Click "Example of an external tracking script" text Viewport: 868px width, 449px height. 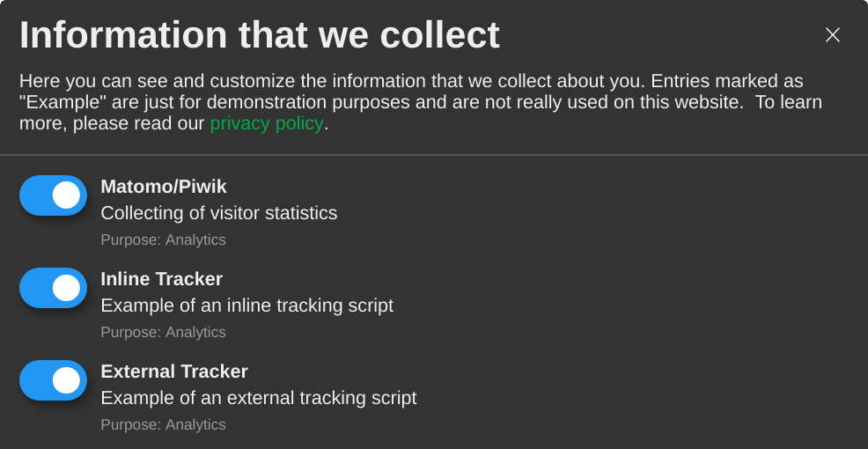coord(259,398)
